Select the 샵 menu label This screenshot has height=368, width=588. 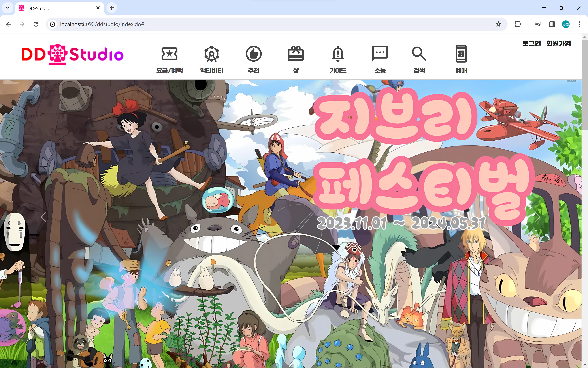296,71
